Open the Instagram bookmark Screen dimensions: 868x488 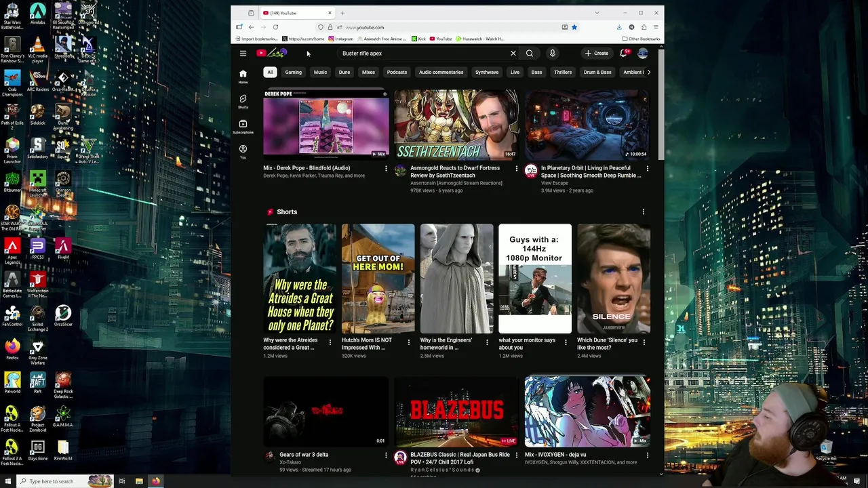340,39
